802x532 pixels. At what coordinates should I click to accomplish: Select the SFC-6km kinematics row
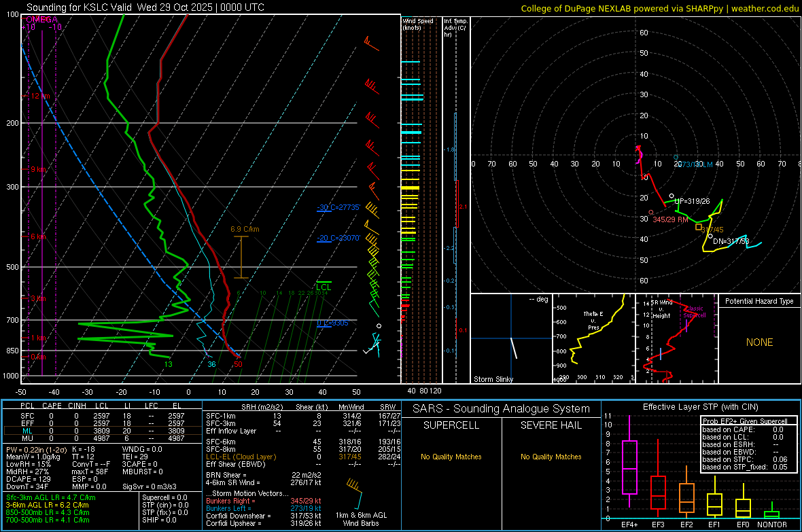click(303, 442)
